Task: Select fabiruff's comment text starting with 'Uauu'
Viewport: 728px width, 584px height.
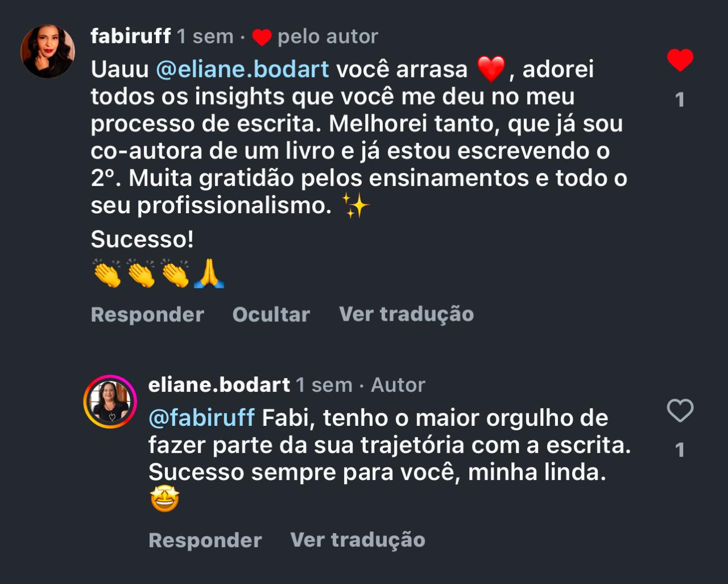Action: pos(359,137)
